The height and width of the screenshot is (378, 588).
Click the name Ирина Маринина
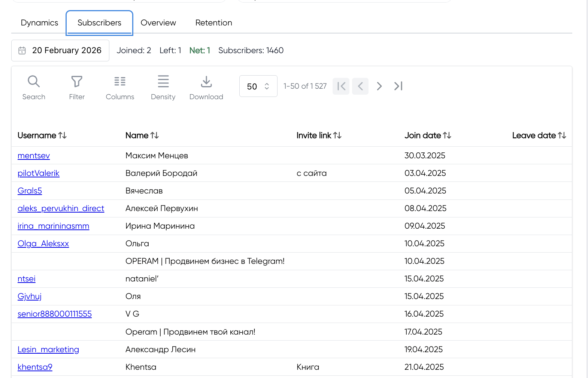pos(160,226)
